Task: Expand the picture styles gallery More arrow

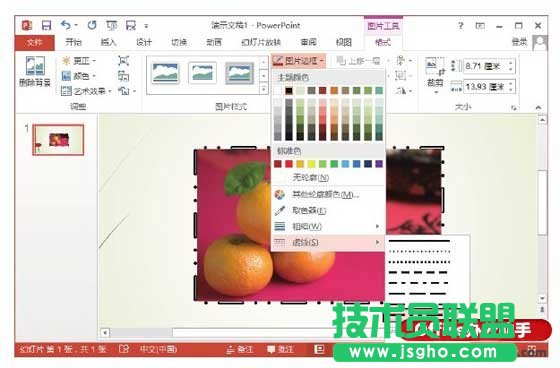Action: click(264, 89)
